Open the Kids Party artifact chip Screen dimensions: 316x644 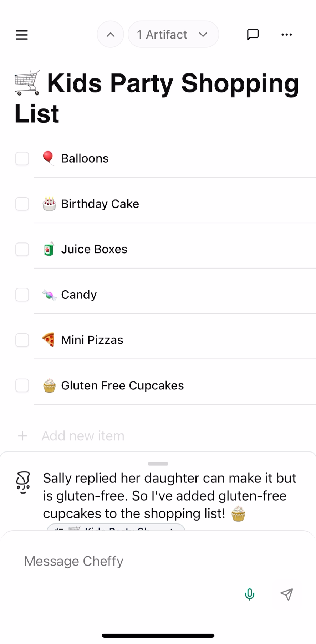point(116,527)
